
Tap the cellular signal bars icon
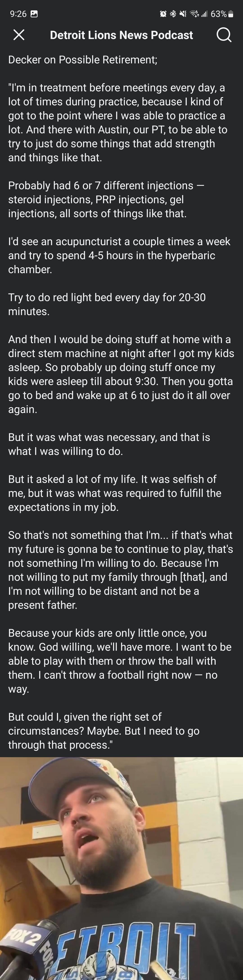click(x=204, y=14)
